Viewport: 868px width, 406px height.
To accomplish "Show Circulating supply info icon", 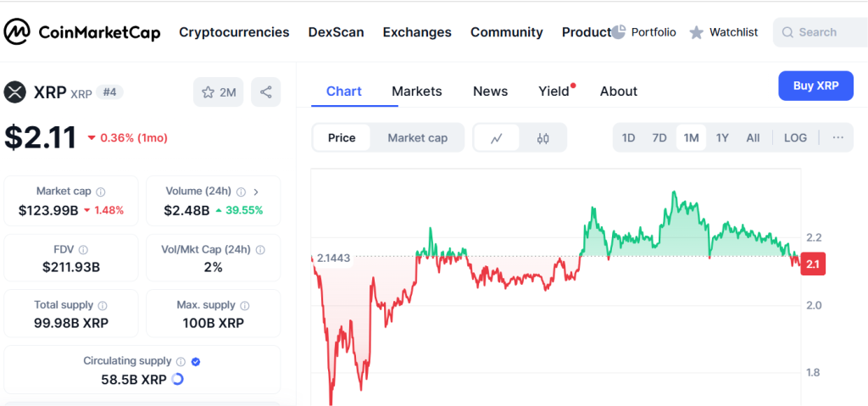I will pos(181,362).
